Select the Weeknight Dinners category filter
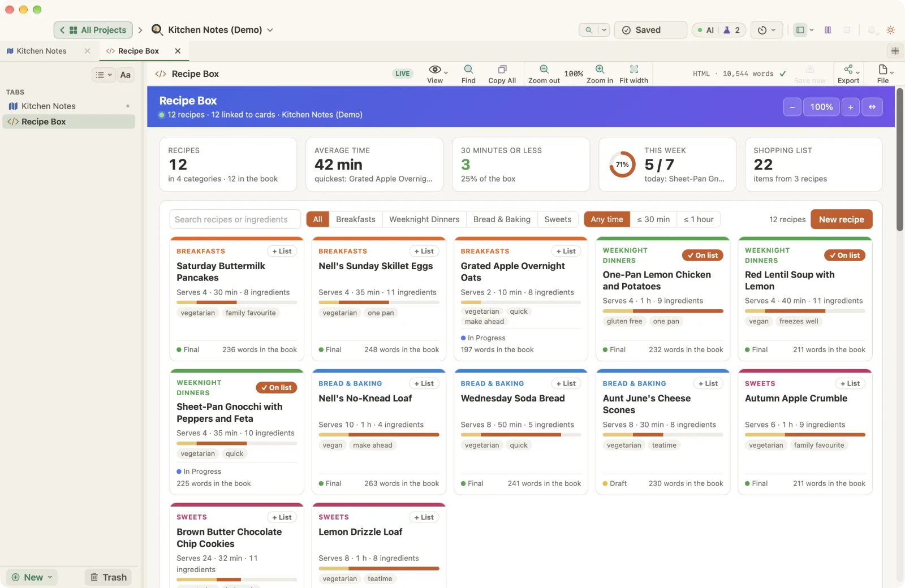 (x=424, y=219)
